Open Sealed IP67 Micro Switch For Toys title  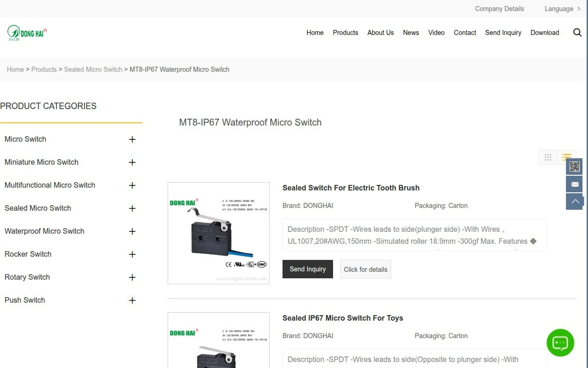coord(343,318)
